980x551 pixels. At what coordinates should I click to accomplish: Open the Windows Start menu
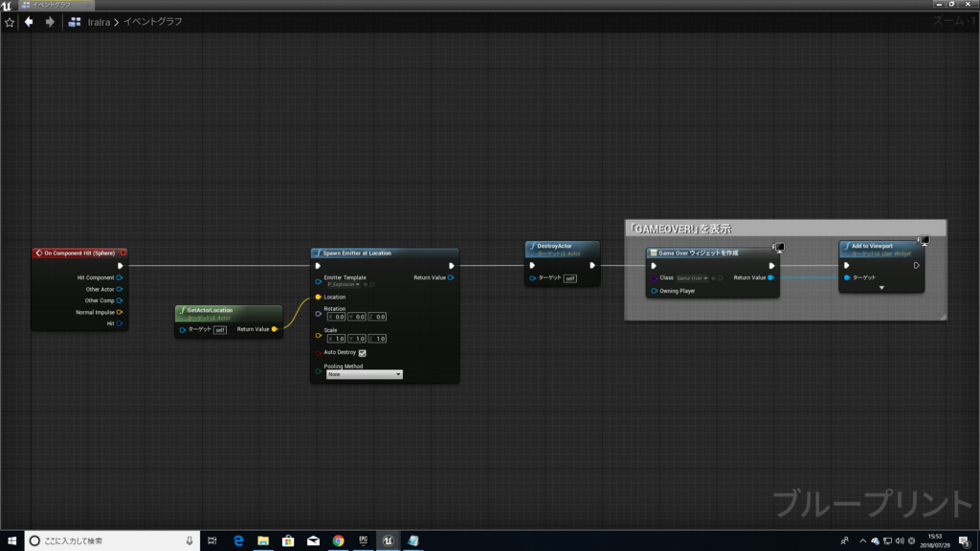pyautogui.click(x=11, y=541)
